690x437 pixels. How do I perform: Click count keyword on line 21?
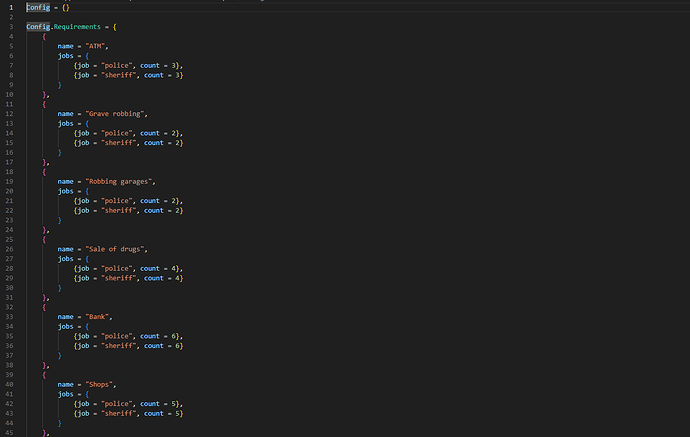(150, 201)
